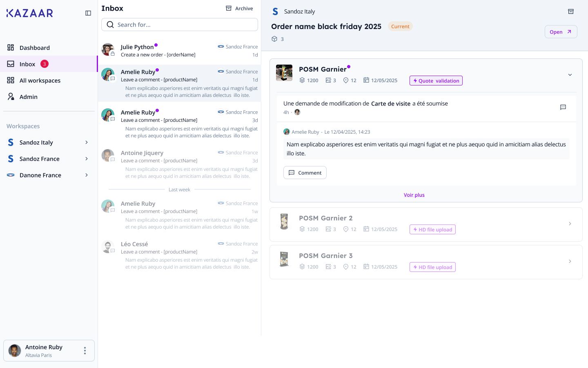Click the Léo Cessé avatar
588x368 pixels.
[x=108, y=247]
